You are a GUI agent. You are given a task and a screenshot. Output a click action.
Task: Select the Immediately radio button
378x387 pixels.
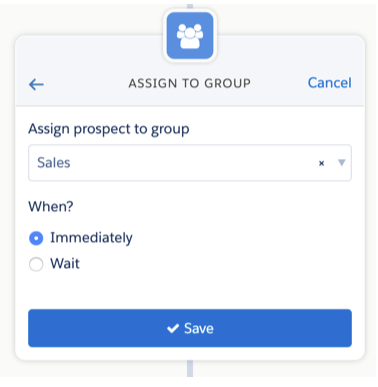36,238
